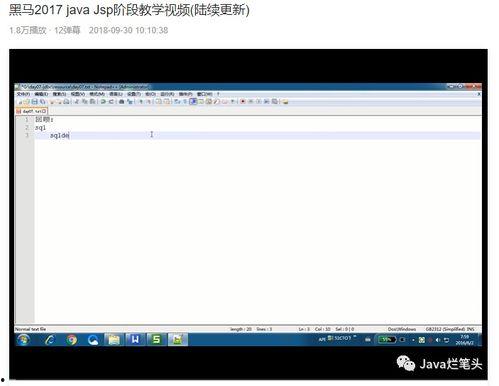Select the day07 document tab

pyautogui.click(x=32, y=111)
